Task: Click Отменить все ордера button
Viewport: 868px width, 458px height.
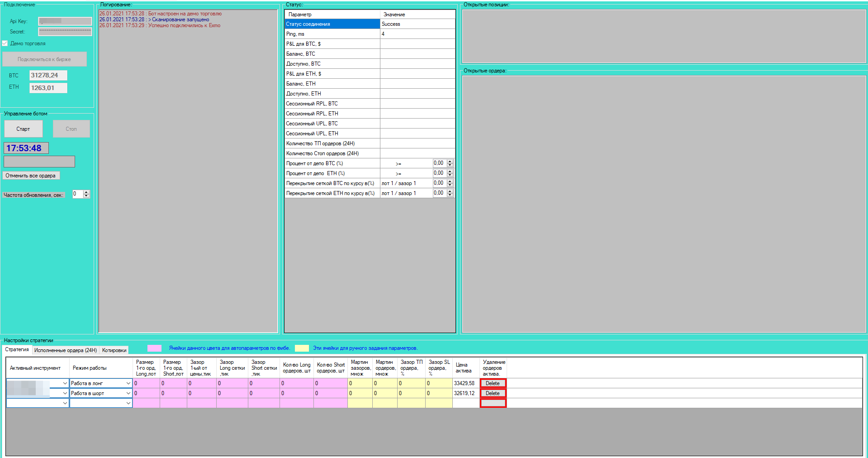Action: [31, 176]
